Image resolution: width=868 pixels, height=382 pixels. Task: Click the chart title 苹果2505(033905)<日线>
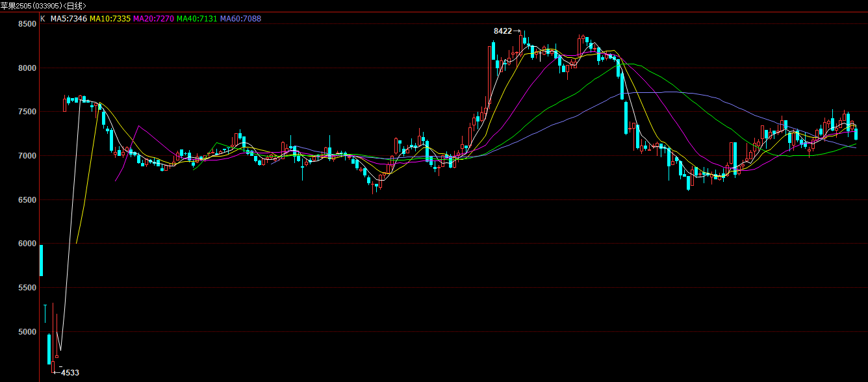pyautogui.click(x=44, y=5)
